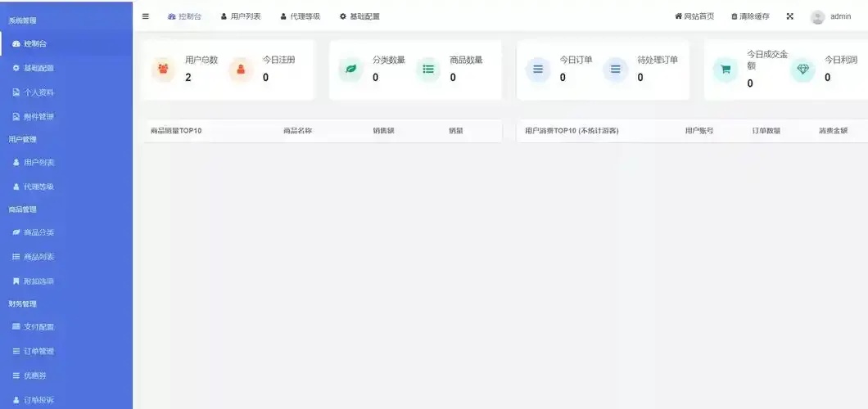This screenshot has width=868, height=409.
Task: Click the 订单数量 column header
Action: (x=766, y=131)
